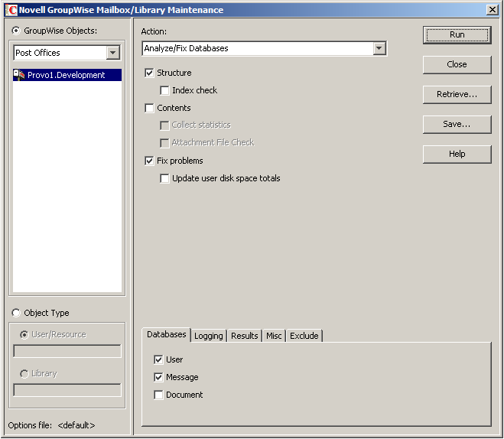Click the Analyze/Fix Databases combo box

(x=264, y=48)
